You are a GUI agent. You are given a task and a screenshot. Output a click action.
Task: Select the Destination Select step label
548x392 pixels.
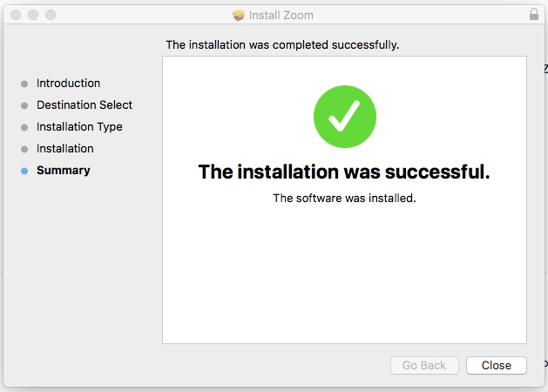[85, 105]
